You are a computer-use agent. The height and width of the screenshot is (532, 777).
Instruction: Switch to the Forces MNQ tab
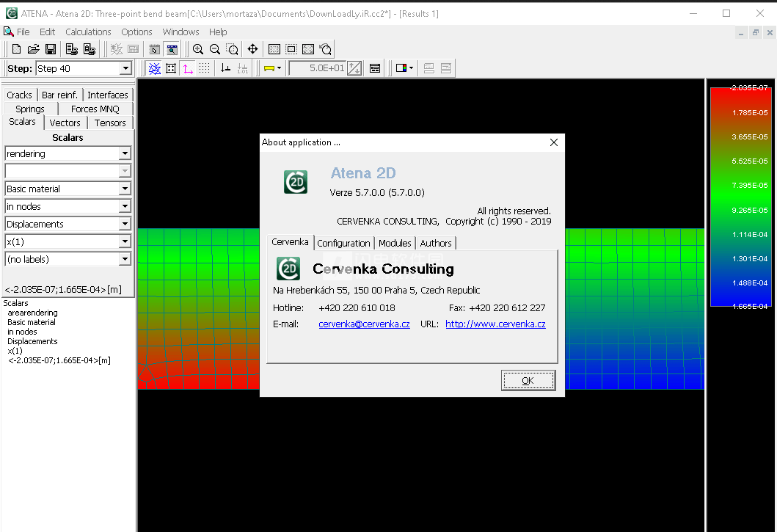pos(95,109)
